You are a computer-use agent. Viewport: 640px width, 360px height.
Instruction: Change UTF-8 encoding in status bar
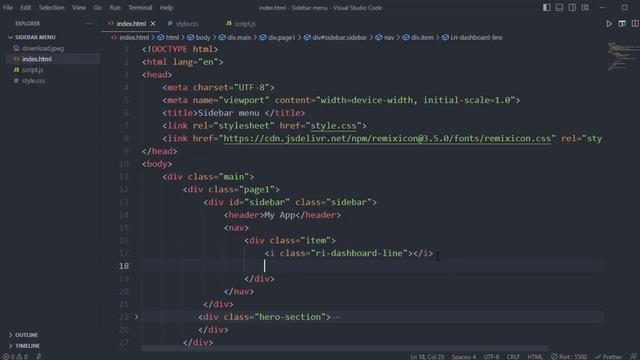pos(491,356)
